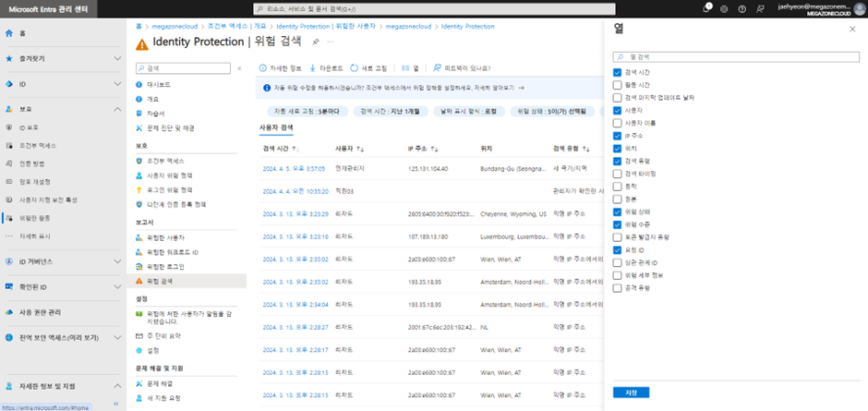Enable 검색 마지막 업데이트 날짜 checkbox

coord(617,98)
